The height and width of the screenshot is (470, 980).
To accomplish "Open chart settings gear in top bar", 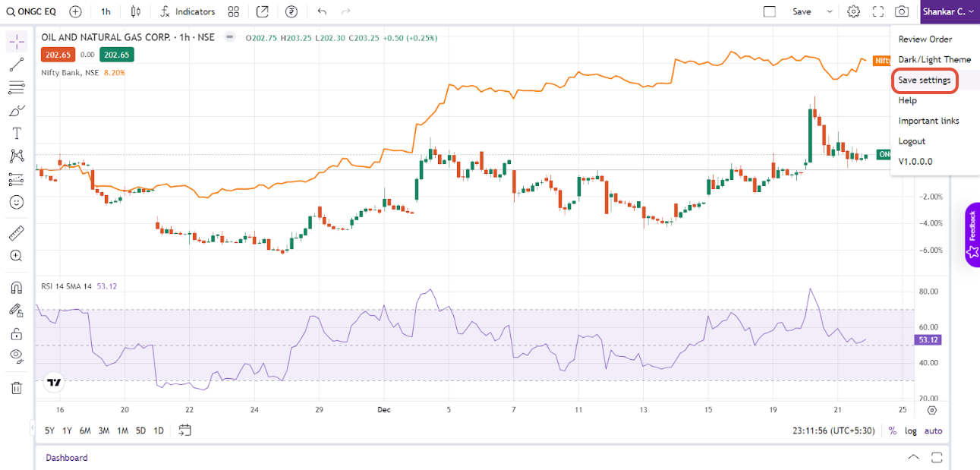I will (x=854, y=11).
